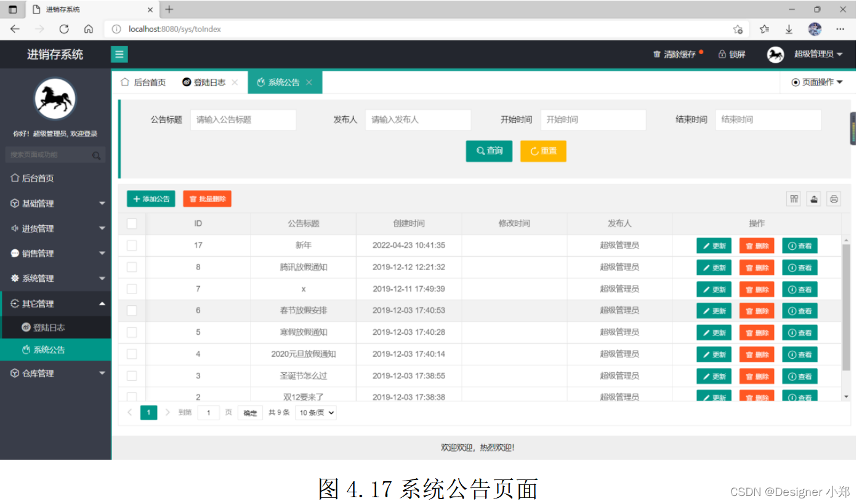The image size is (859, 504).
Task: Click the 批量删除 button
Action: click(x=207, y=199)
